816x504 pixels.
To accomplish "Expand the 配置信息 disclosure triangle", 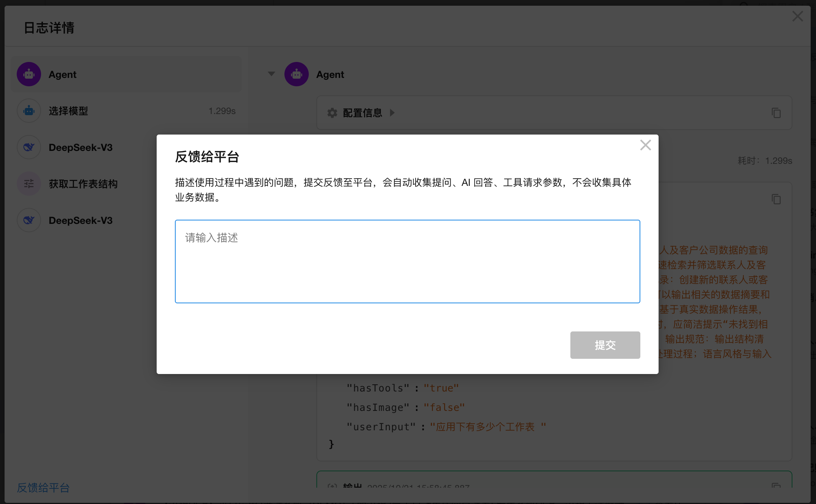I will click(x=392, y=113).
